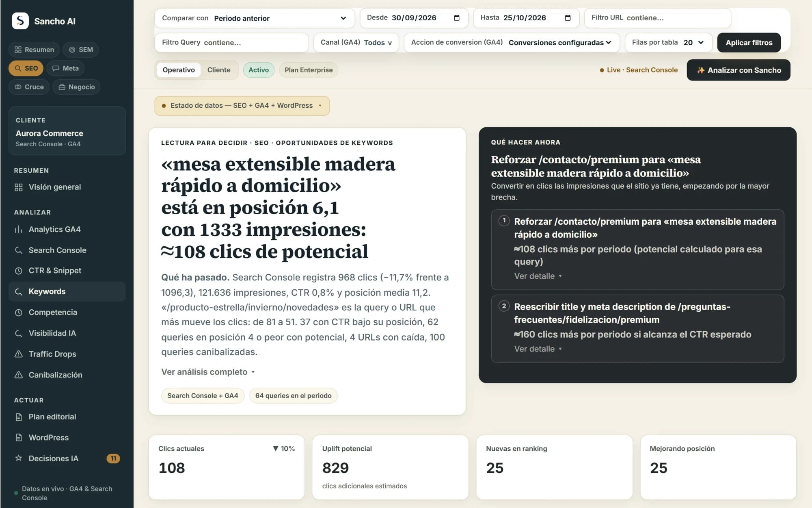The image size is (812, 508).
Task: Open Filas por tabla dropdown
Action: [668, 43]
